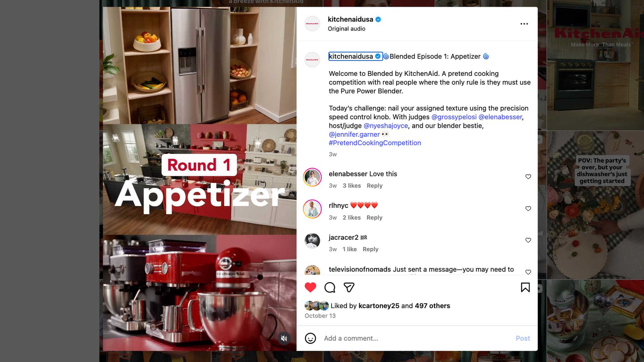The width and height of the screenshot is (644, 362).
Task: Open the comment bubble icon
Action: coord(330,287)
